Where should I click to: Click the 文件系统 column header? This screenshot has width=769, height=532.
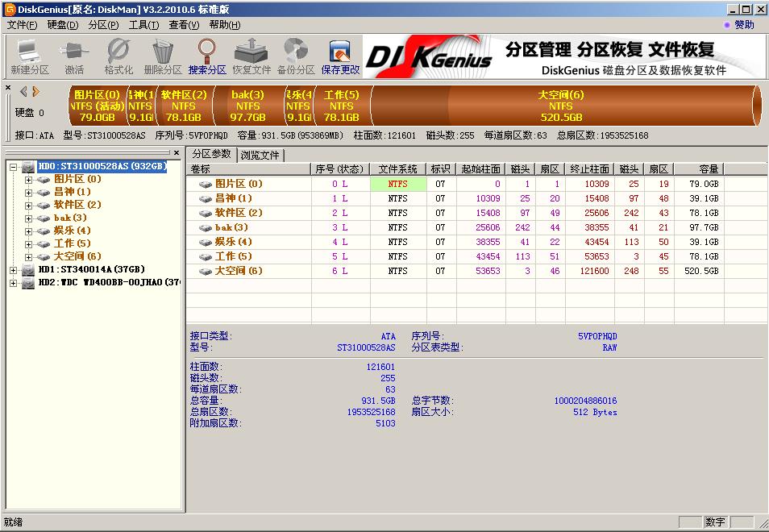pos(398,169)
